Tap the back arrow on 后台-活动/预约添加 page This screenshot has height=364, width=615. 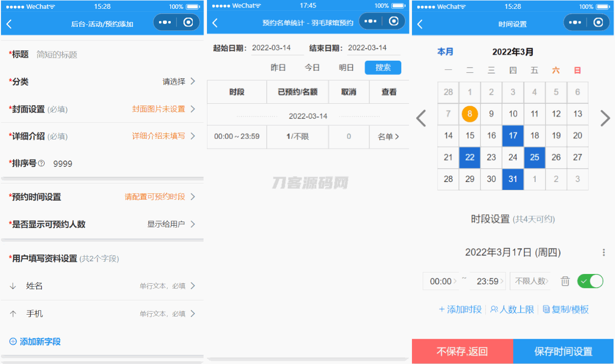click(9, 24)
